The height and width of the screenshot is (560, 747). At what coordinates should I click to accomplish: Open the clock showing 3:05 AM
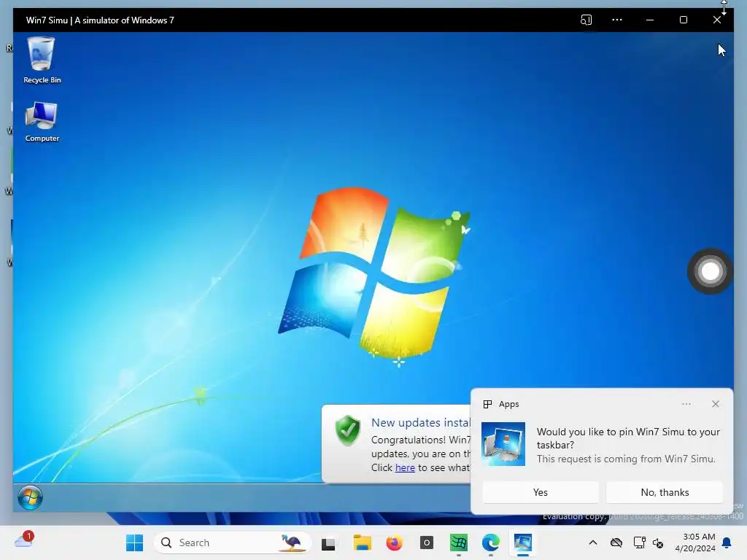(695, 542)
